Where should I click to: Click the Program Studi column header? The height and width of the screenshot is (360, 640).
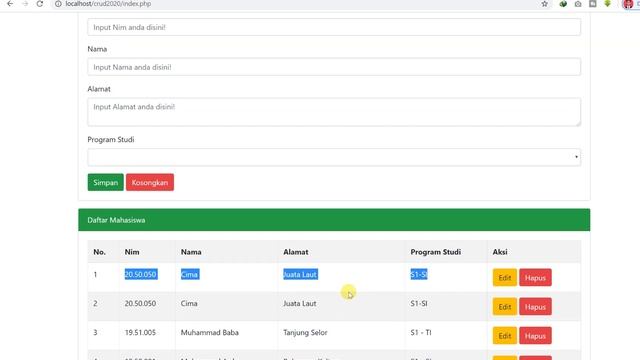click(436, 252)
